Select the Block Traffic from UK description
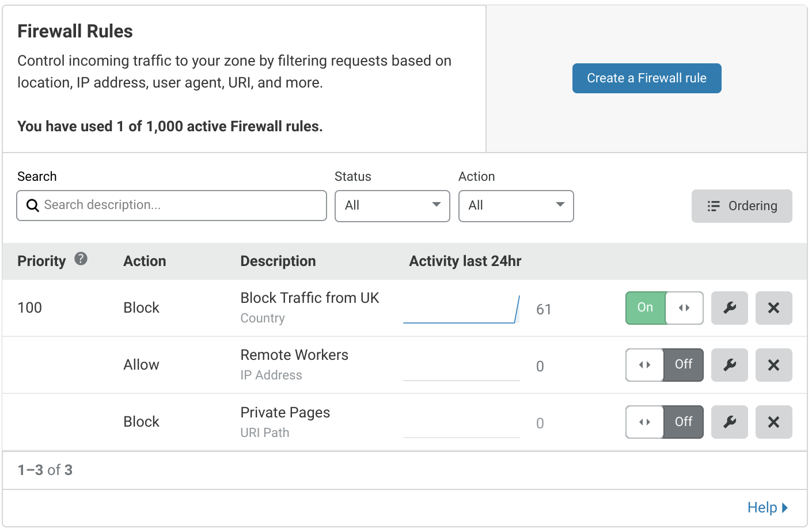The width and height of the screenshot is (812, 532). click(309, 298)
